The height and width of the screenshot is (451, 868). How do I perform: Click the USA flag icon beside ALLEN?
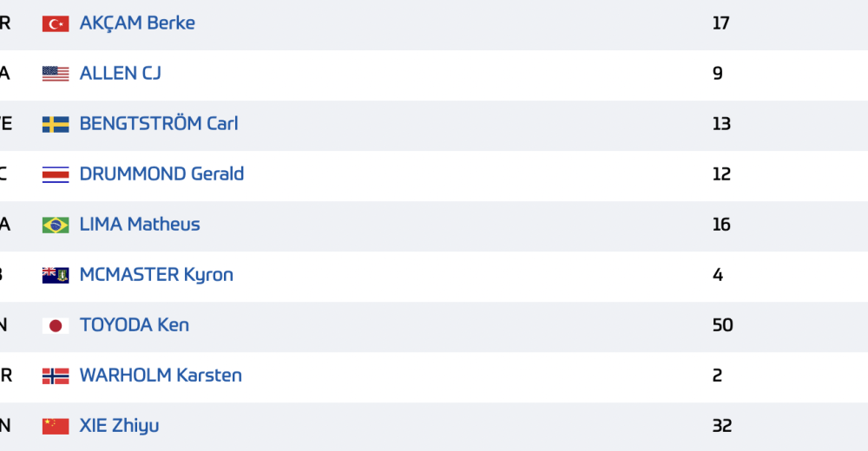tap(56, 74)
